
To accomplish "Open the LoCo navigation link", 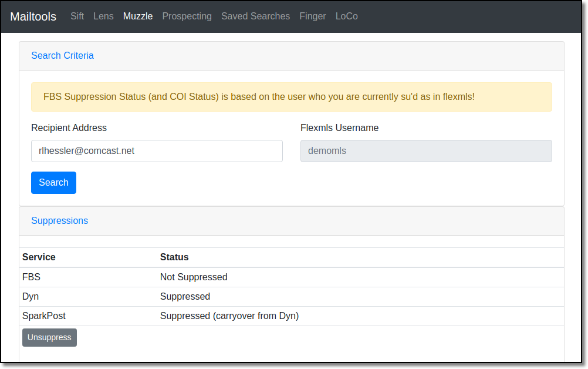I will pos(346,16).
